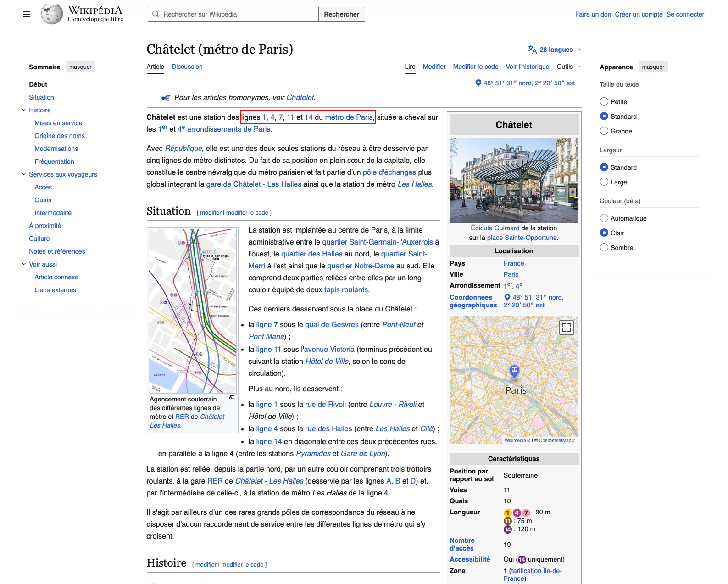This screenshot has width=728, height=584.
Task: Switch to the Article tab
Action: click(x=155, y=67)
